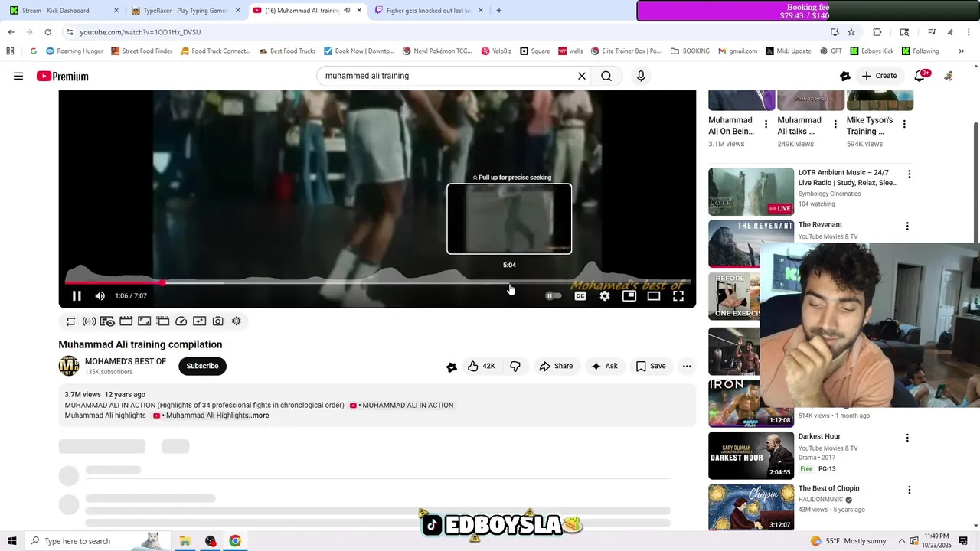Toggle autoplay switch in player controls
Screen dimensions: 980x551
(x=553, y=296)
